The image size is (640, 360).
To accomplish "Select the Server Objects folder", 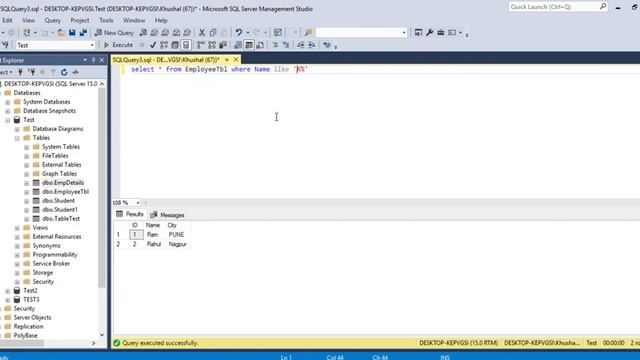I will point(32,318).
